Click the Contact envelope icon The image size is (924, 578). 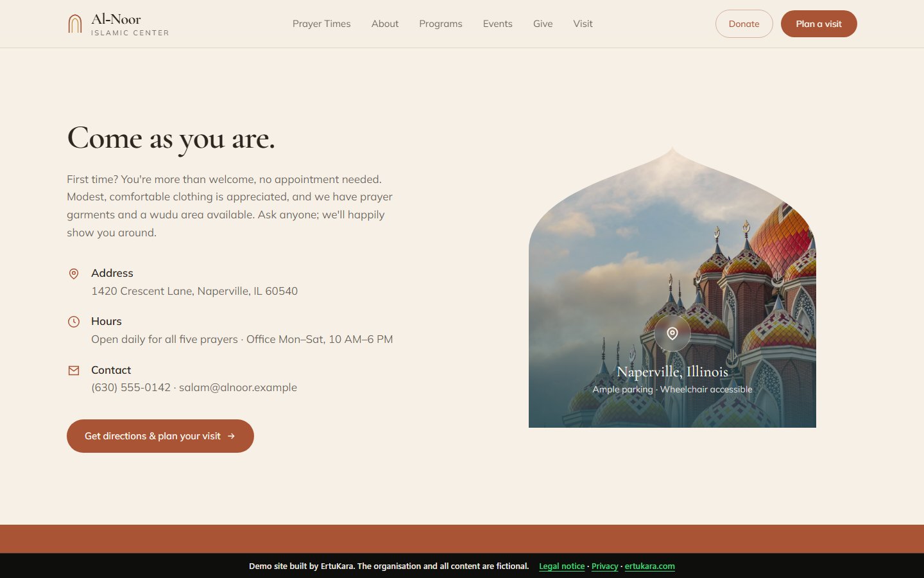(x=74, y=371)
